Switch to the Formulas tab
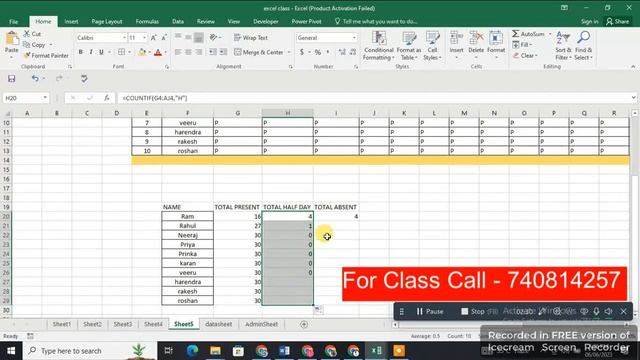Viewport: 640px width, 360px height. tap(147, 21)
